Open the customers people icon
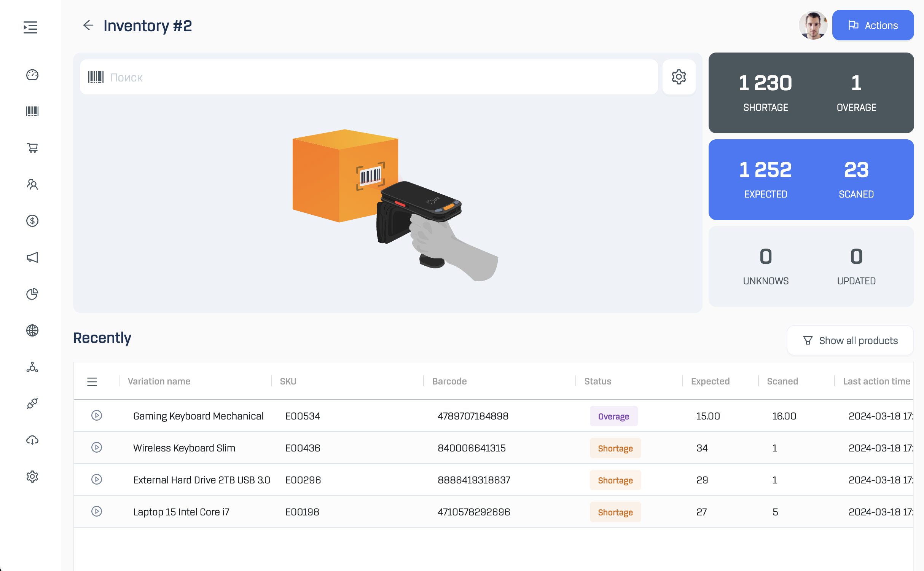This screenshot has width=924, height=571. pos(32,184)
